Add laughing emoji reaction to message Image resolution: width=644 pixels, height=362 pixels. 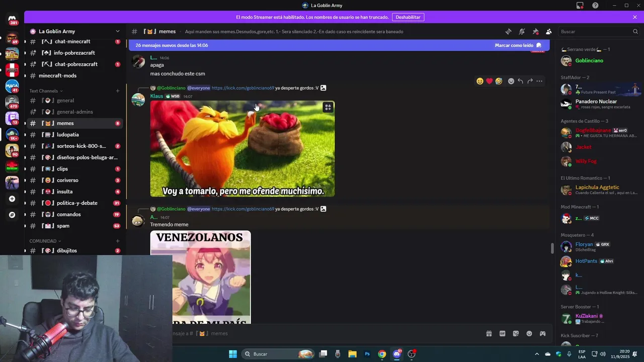pos(480,81)
